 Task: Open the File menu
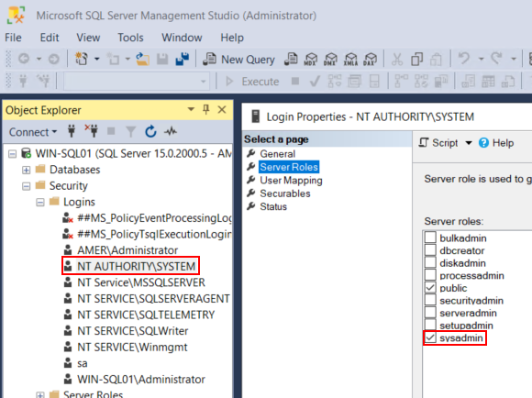coord(13,38)
